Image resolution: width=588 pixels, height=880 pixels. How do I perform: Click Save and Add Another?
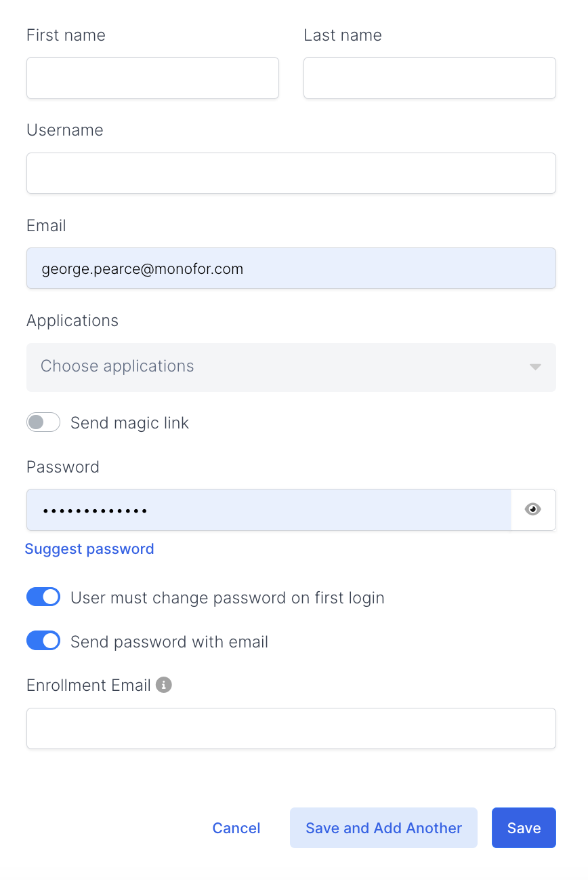[x=383, y=828]
